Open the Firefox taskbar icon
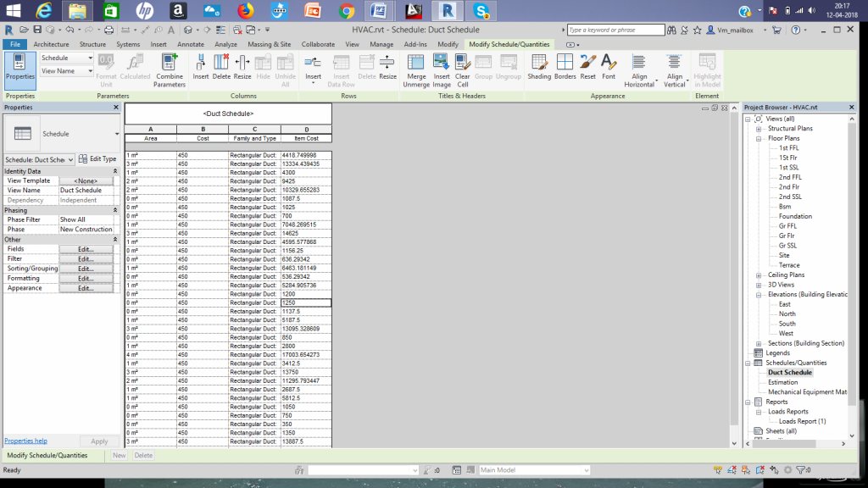The image size is (868, 488). click(x=246, y=11)
